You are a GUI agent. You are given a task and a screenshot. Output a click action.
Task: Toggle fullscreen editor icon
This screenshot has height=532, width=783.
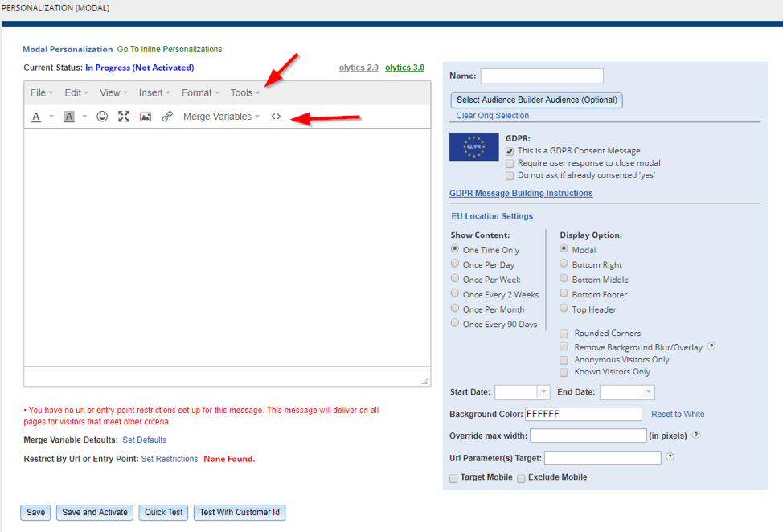[124, 117]
